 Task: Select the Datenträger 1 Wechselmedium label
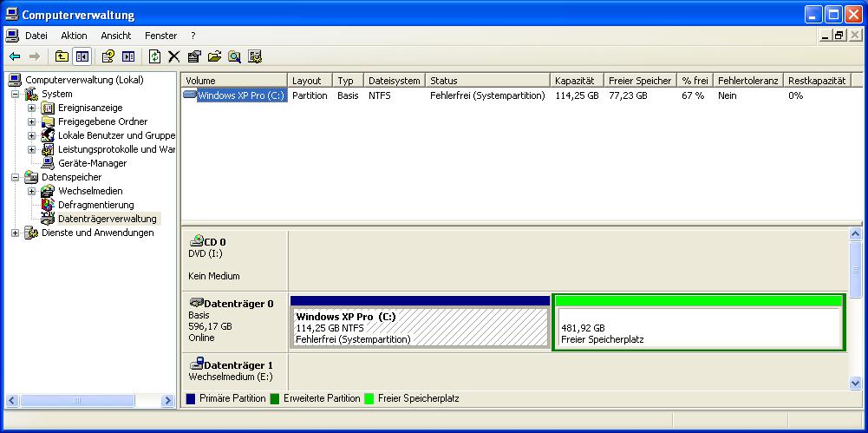coord(234,371)
